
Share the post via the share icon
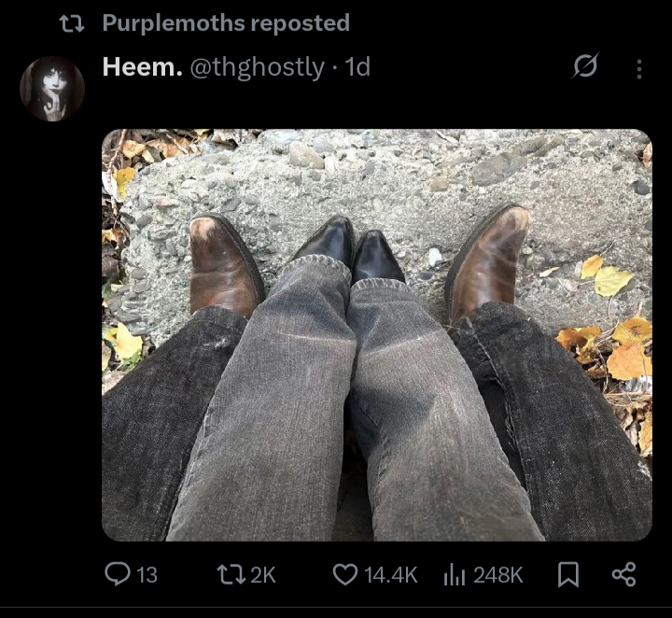[624, 574]
